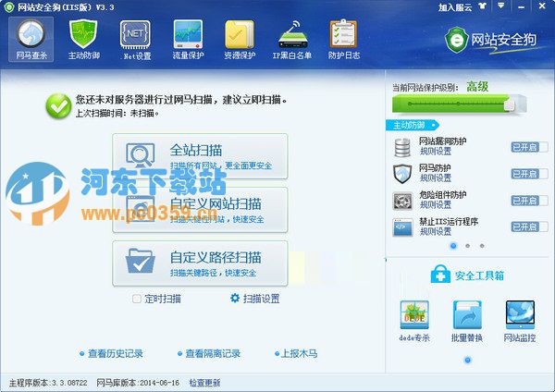Screen dimensions: 555x392
Task: Adjust the site protection level slider handle
Action: [510, 104]
